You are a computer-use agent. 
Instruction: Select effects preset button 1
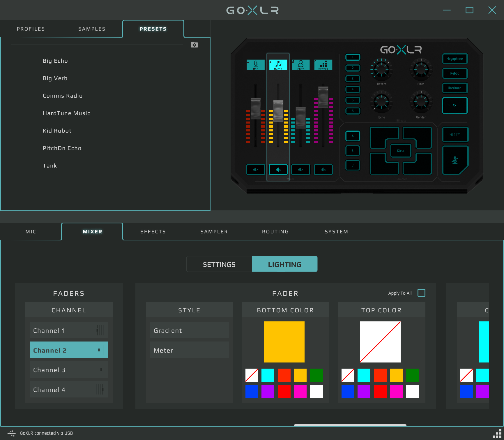353,57
